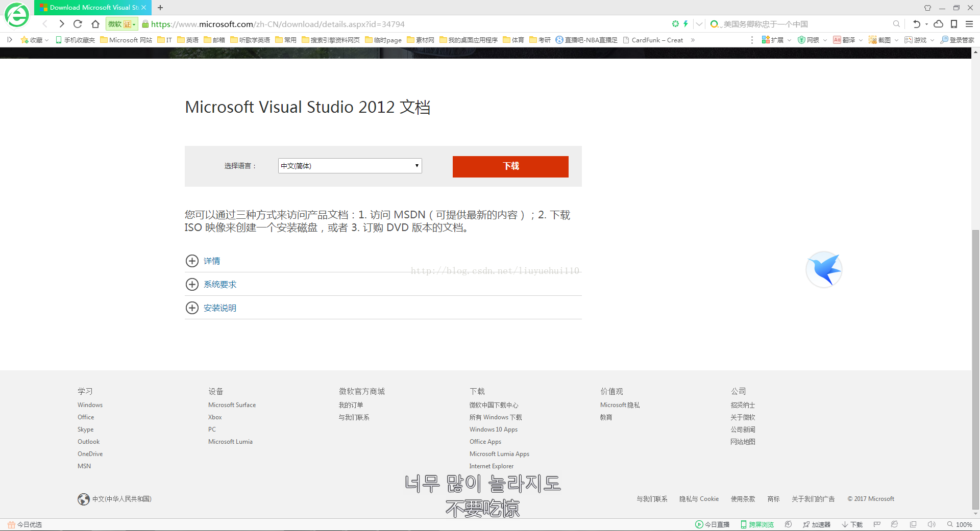Click the address bar URL field
The image size is (980, 531).
pos(278,24)
